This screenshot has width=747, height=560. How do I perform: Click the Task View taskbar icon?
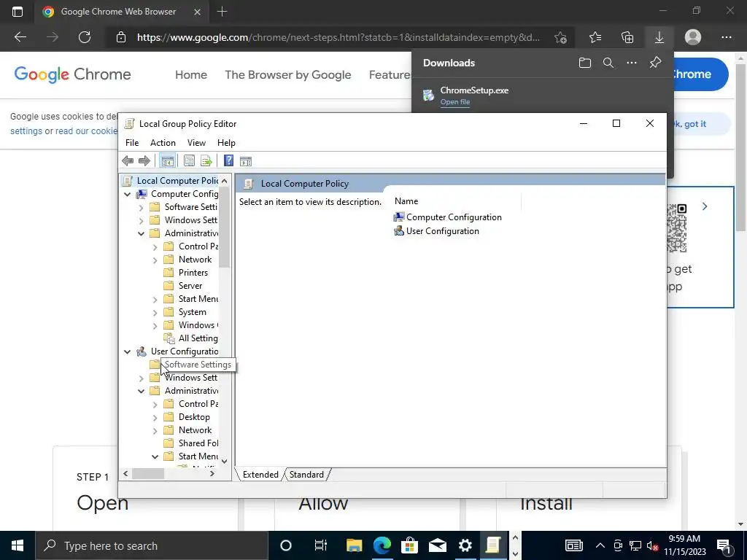point(321,545)
